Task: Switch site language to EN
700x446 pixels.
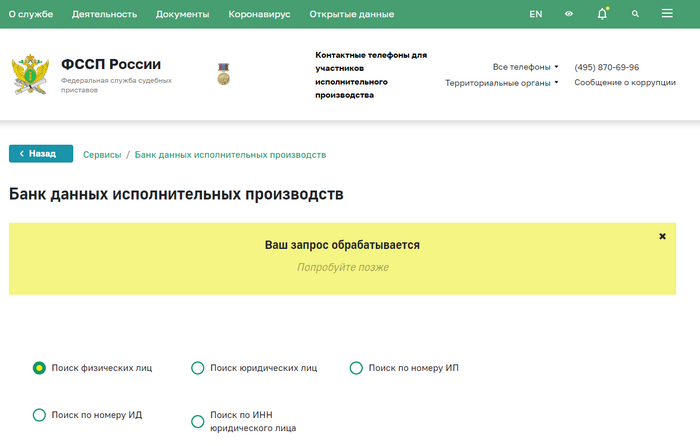Action: click(x=536, y=14)
